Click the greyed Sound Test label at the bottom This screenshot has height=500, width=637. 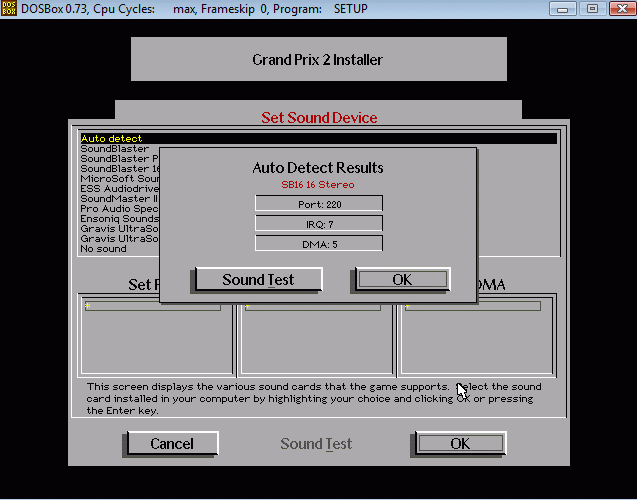pos(316,444)
